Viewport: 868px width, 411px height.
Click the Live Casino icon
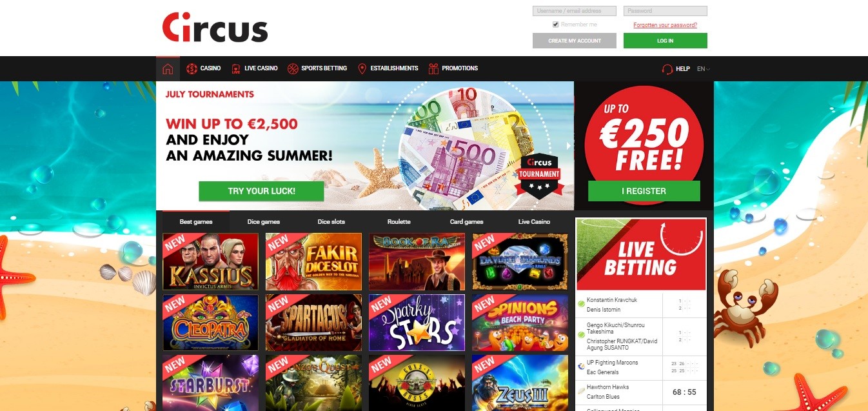pyautogui.click(x=236, y=68)
